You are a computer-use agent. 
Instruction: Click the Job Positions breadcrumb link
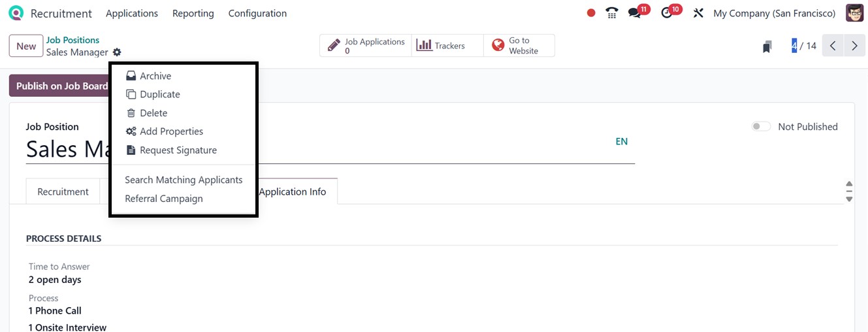coord(72,40)
